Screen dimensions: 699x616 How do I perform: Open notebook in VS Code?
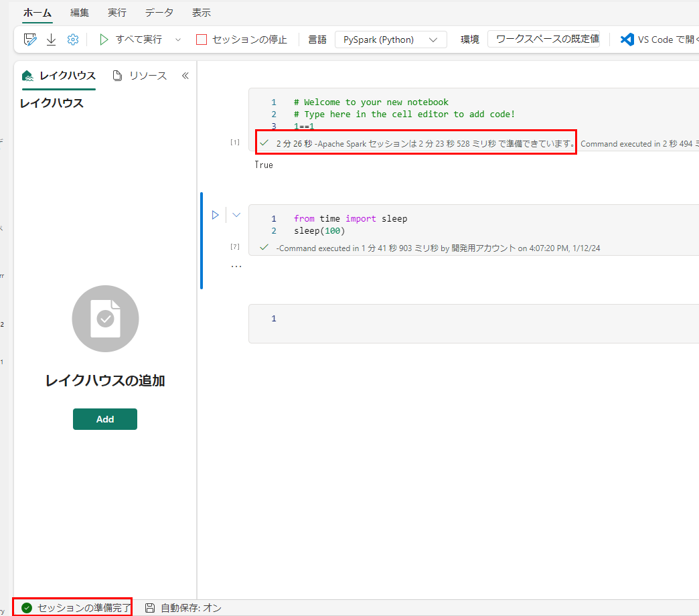click(659, 40)
